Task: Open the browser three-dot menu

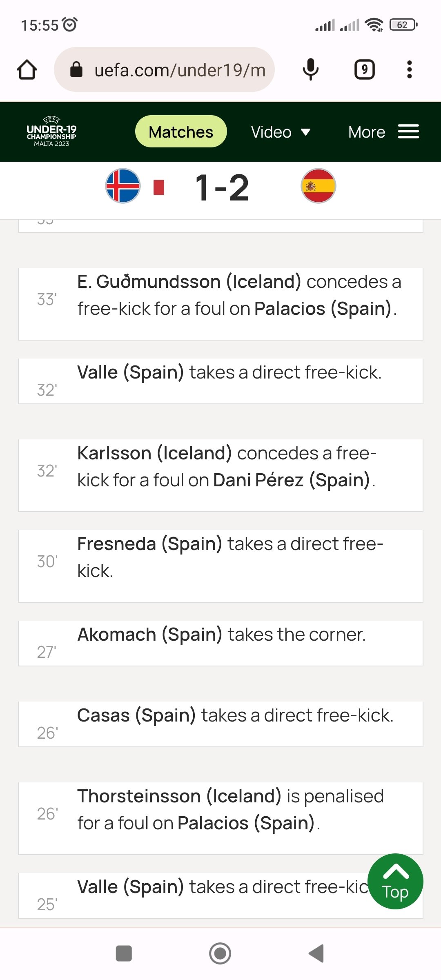Action: coord(409,69)
